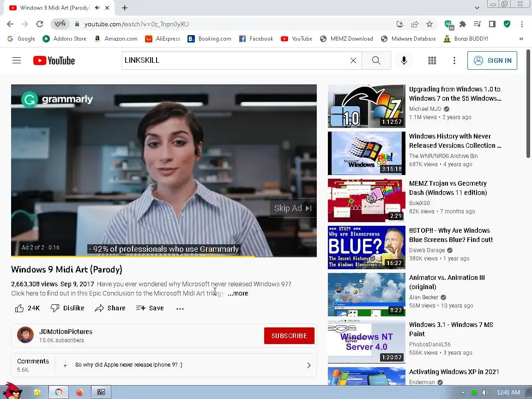Screen dimensions: 532x399
Task: Open Chrome's three-dot menu
Action: pos(522,24)
